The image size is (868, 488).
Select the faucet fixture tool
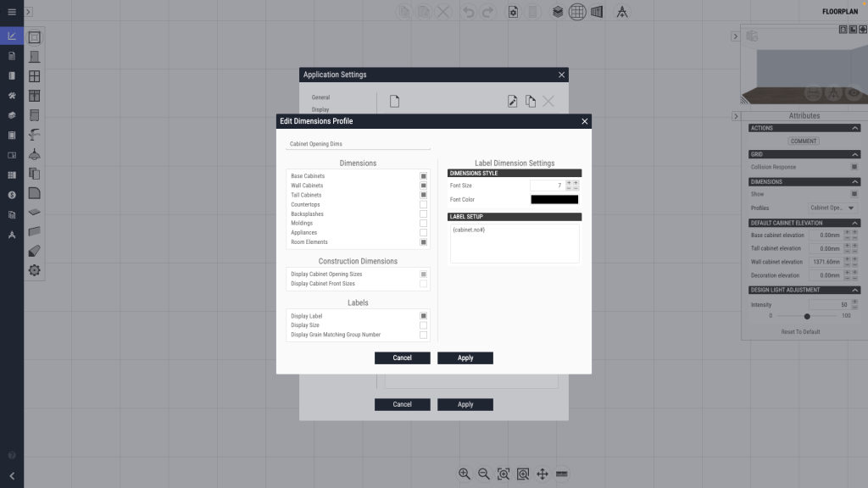pyautogui.click(x=35, y=135)
